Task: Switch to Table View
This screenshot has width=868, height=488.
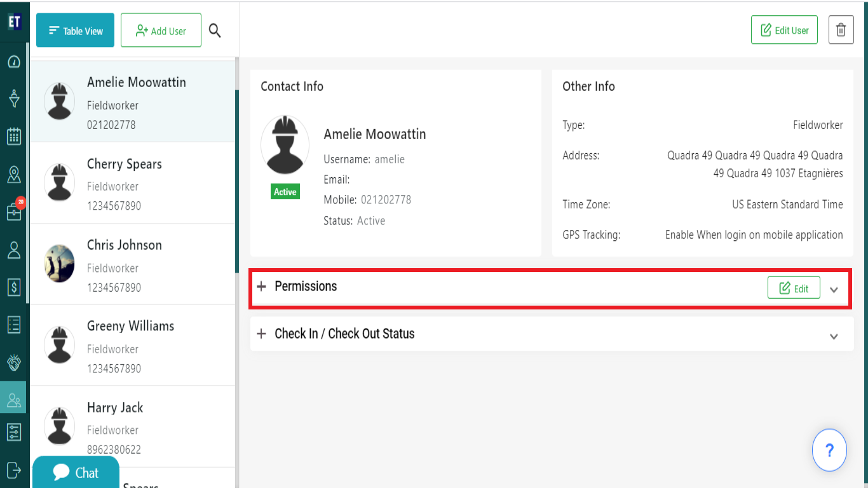Action: 75,30
